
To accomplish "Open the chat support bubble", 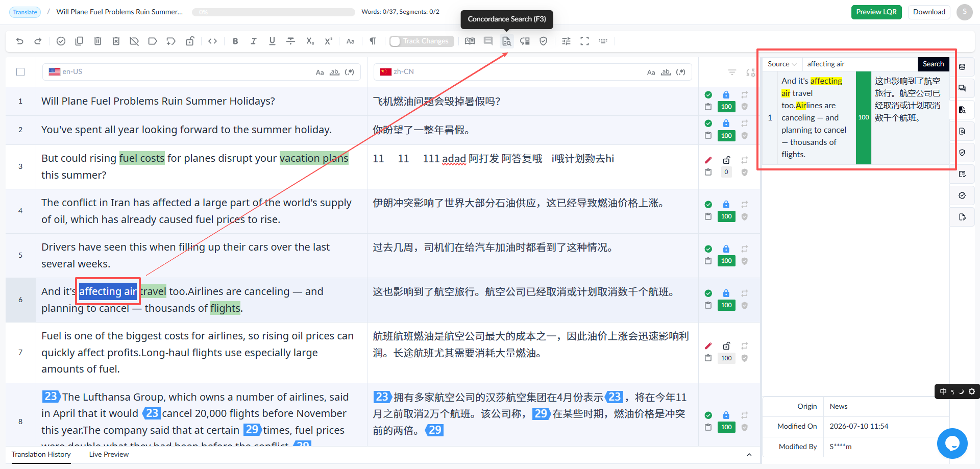I will (x=952, y=443).
